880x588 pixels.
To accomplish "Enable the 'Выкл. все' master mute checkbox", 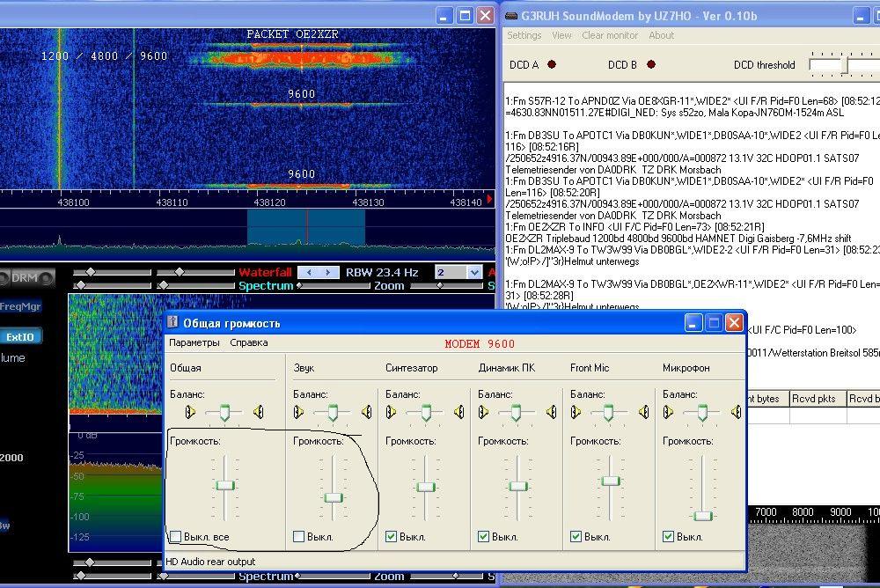I will point(177,536).
